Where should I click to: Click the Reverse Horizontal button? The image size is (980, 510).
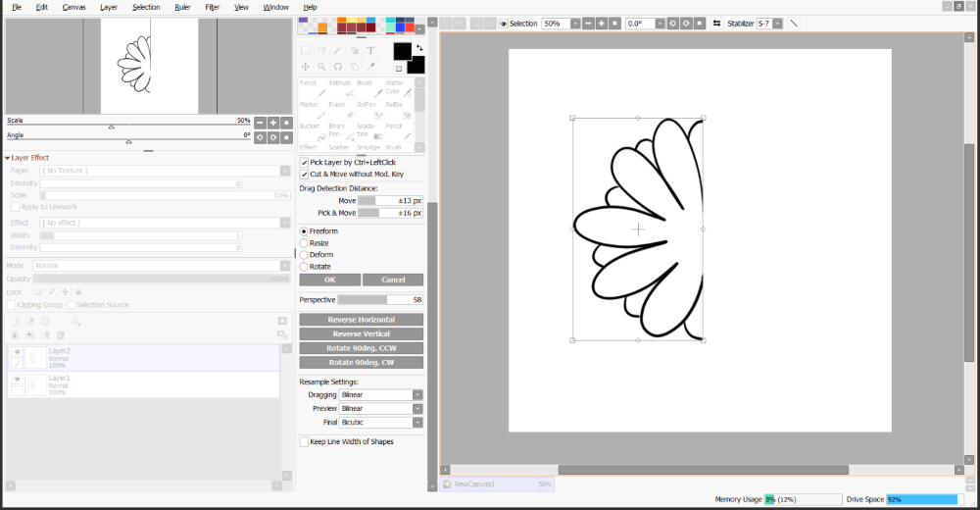point(362,320)
